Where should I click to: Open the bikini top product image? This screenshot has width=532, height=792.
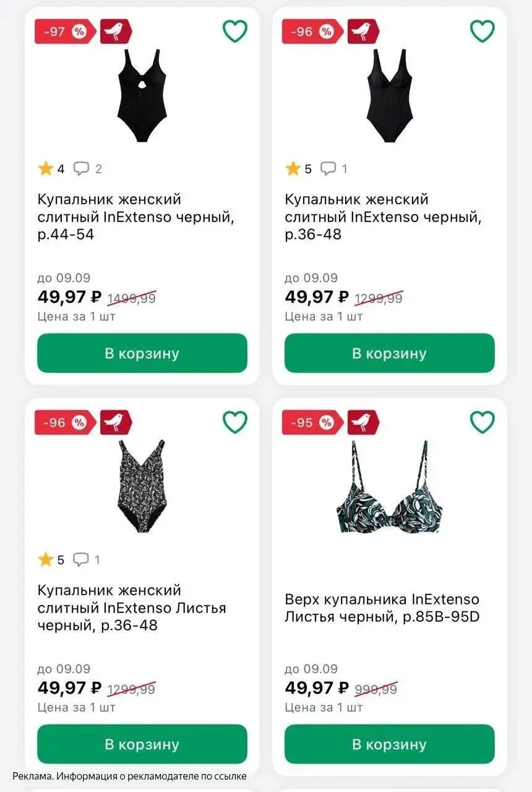[x=390, y=487]
